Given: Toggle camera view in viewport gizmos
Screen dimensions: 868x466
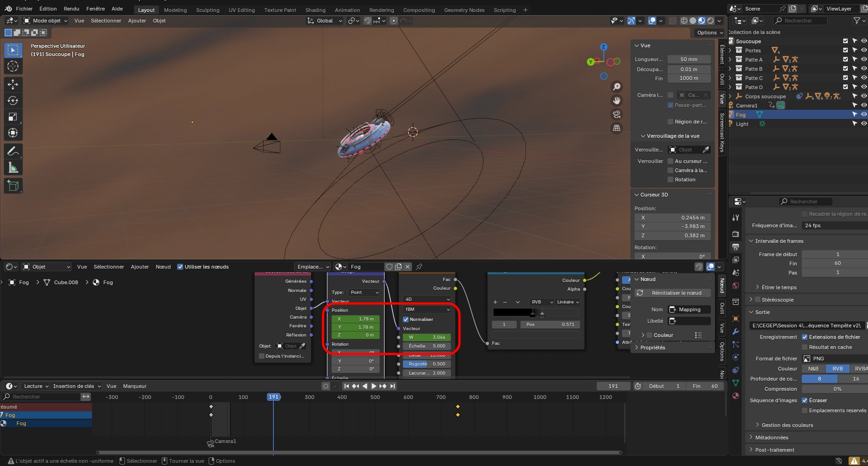Looking at the screenshot, I should pyautogui.click(x=617, y=114).
